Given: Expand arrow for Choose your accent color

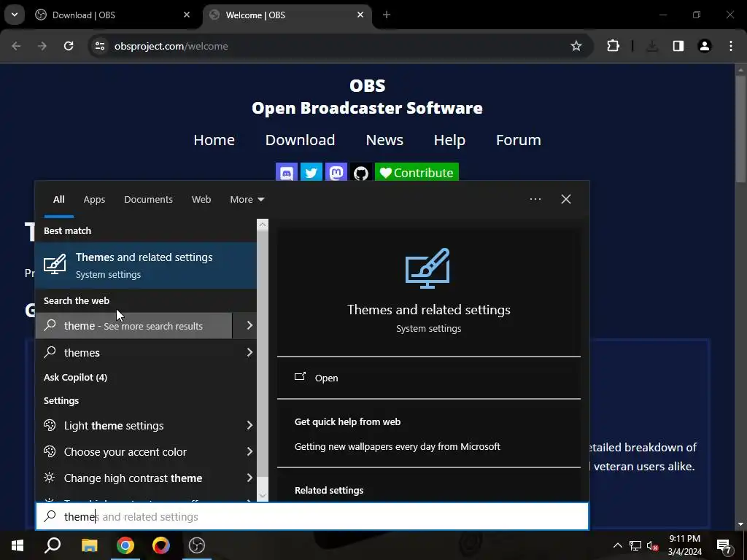Looking at the screenshot, I should pos(249,452).
